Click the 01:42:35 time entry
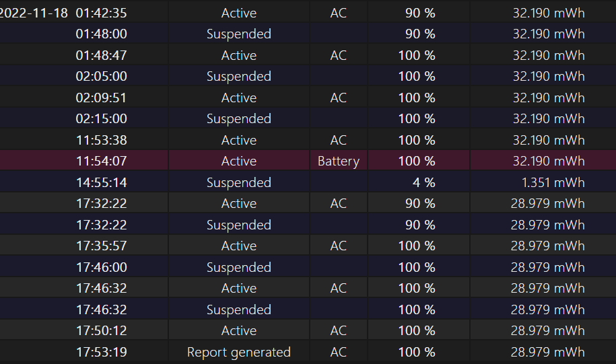 [x=102, y=13]
